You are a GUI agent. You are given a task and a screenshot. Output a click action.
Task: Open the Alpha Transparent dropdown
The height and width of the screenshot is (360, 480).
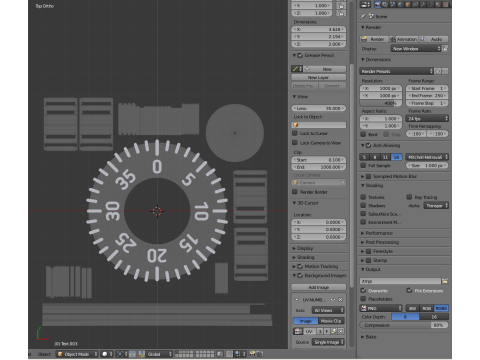pos(436,206)
